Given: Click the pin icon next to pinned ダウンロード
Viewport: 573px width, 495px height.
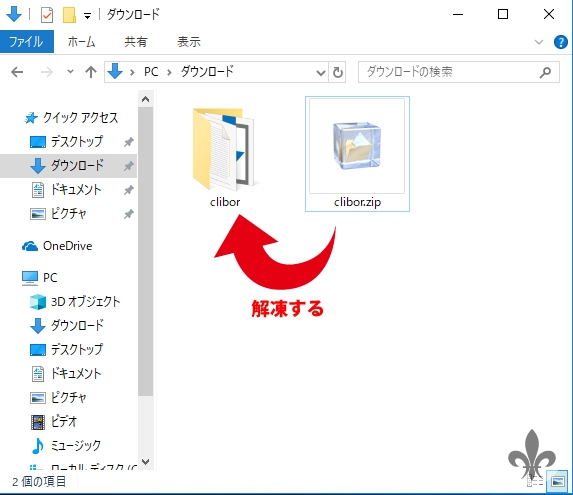Looking at the screenshot, I should [128, 166].
